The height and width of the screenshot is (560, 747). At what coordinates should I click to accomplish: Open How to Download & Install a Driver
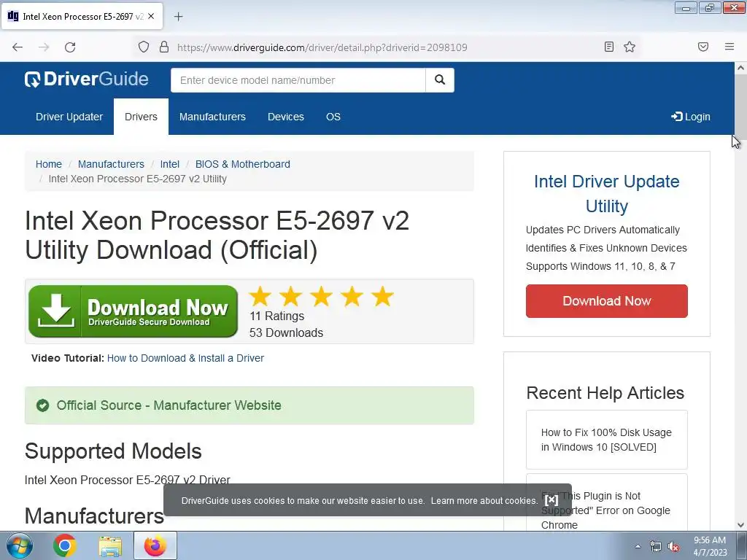(185, 358)
